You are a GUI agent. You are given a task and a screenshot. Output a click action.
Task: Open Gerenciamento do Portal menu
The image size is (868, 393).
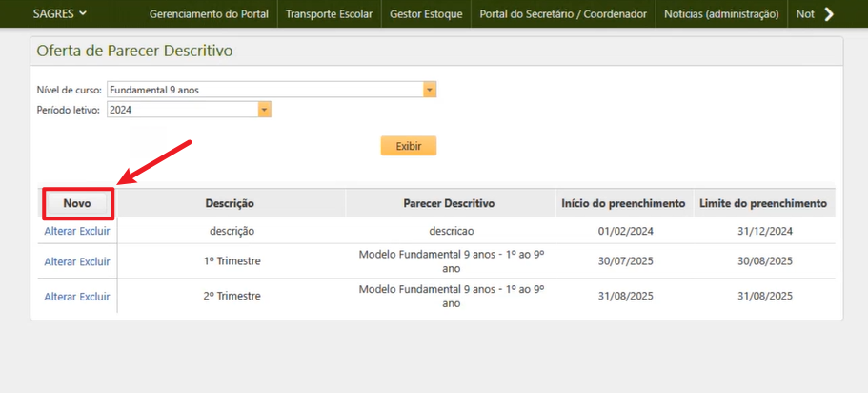209,14
